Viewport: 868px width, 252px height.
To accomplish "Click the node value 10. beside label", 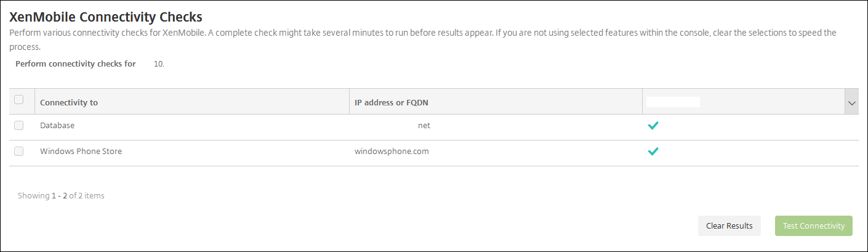I will pos(159,63).
